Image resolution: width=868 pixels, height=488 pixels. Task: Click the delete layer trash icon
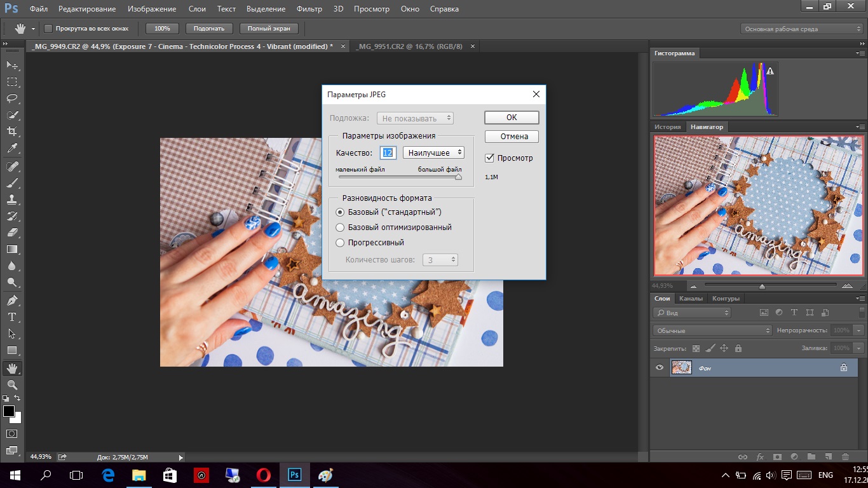[x=844, y=457]
